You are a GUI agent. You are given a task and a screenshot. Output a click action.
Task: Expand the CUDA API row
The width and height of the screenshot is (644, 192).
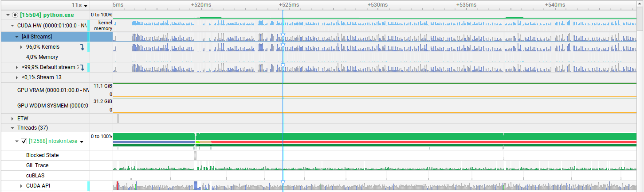pyautogui.click(x=21, y=186)
